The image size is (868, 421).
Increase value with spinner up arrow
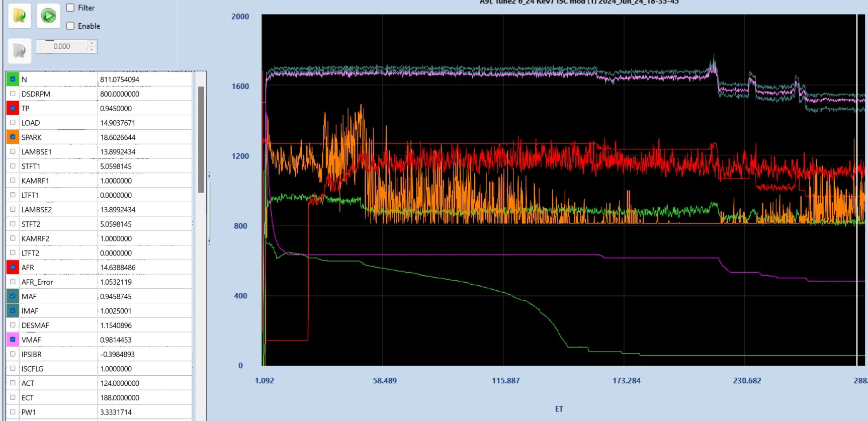point(91,43)
